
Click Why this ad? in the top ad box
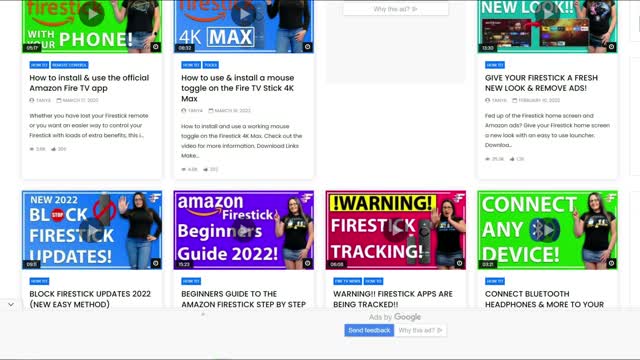tap(396, 9)
